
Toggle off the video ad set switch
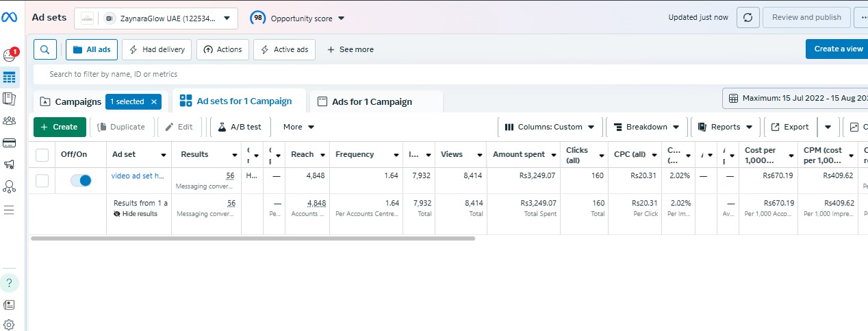[81, 180]
